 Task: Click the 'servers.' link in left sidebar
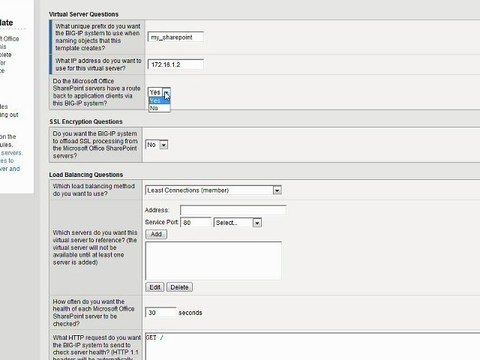point(12,153)
